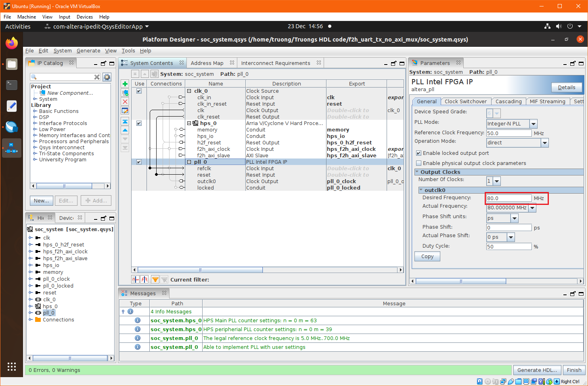
Task: Toggle the Use checkbox for hps_0
Action: click(x=139, y=123)
